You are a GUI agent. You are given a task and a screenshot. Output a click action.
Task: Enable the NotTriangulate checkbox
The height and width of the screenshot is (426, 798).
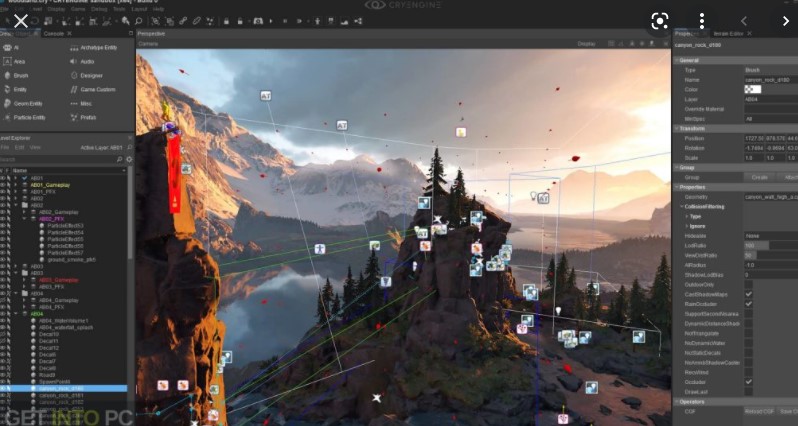(749, 333)
